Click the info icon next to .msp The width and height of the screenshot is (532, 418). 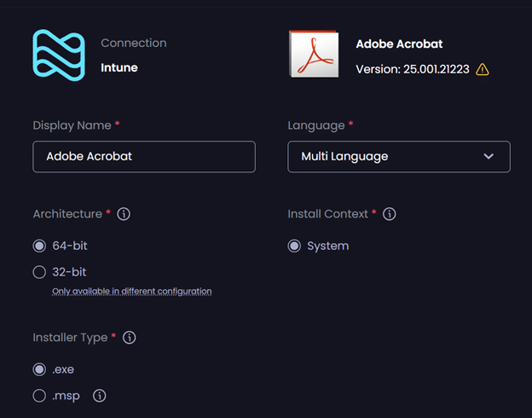(100, 396)
